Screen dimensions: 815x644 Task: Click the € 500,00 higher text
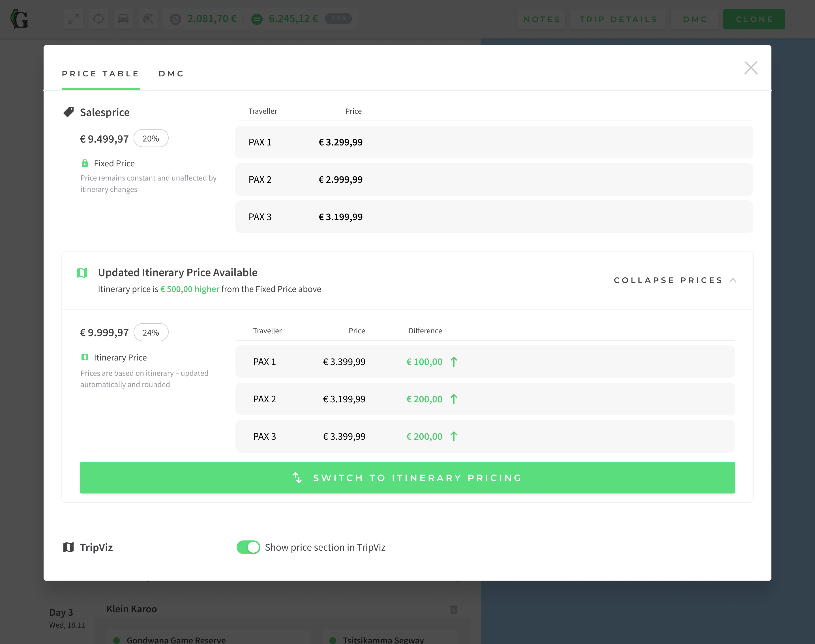click(x=190, y=289)
